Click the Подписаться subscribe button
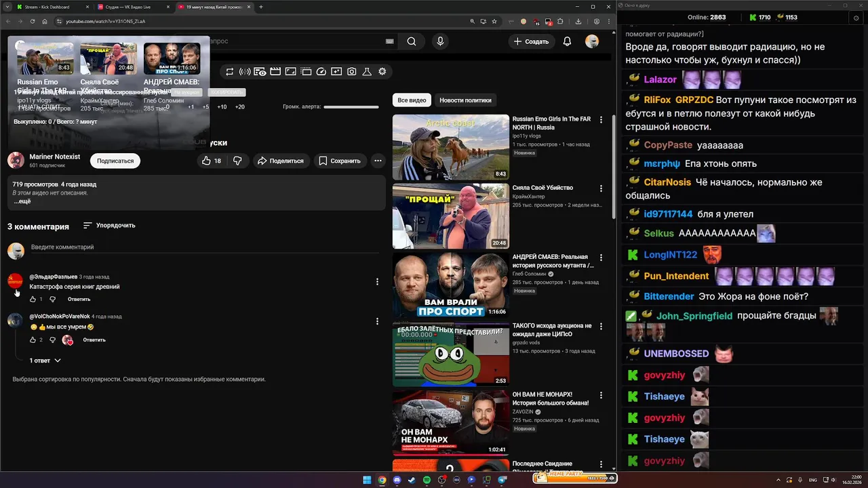Viewport: 868px width, 488px height. click(115, 161)
